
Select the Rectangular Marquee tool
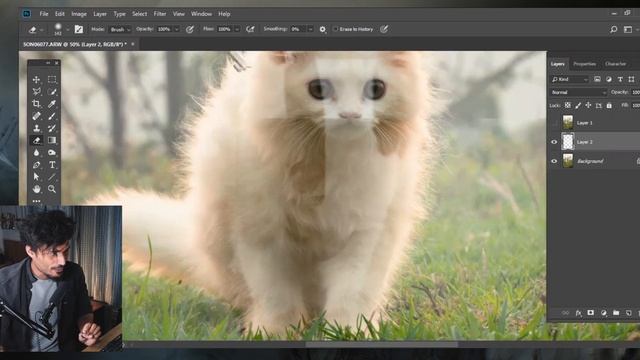pyautogui.click(x=52, y=80)
